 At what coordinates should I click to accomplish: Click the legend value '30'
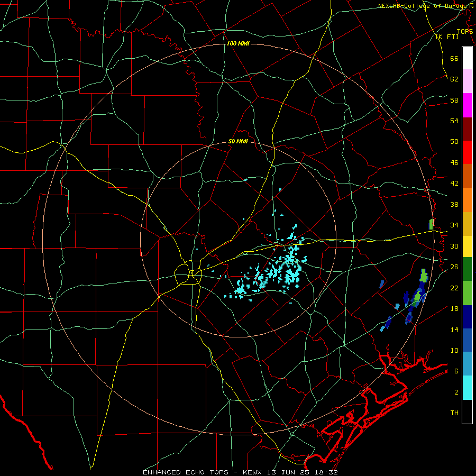click(454, 246)
